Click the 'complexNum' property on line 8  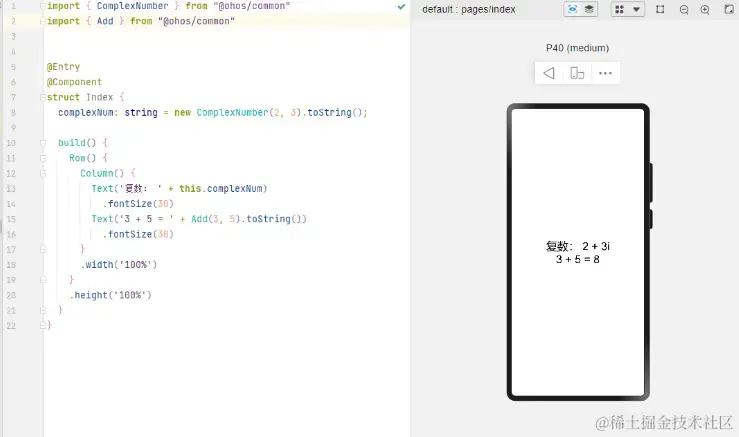(x=86, y=113)
